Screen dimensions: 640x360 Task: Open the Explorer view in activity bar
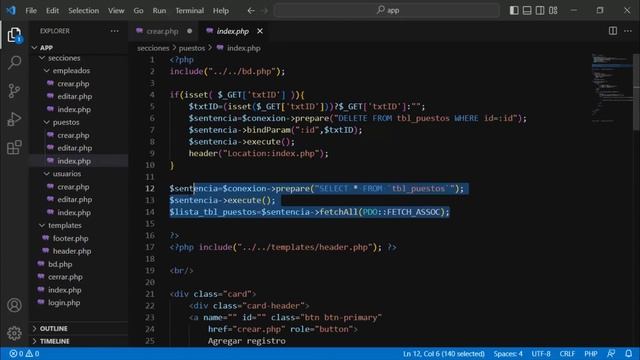14,35
